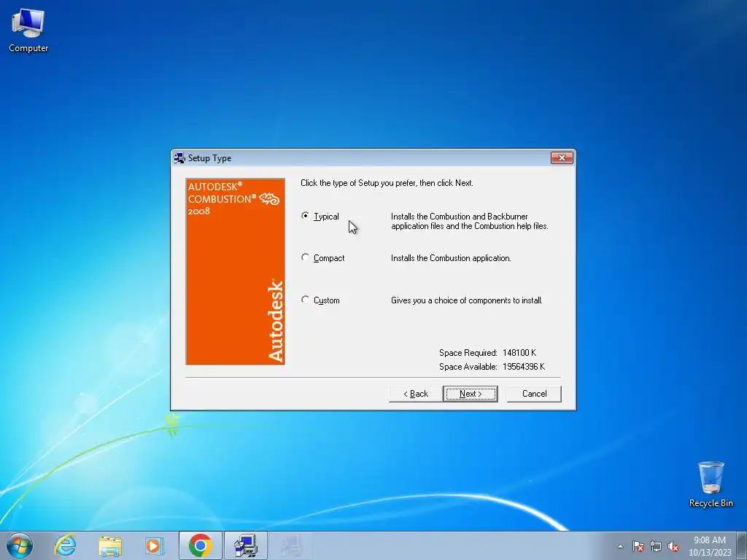Viewport: 747px width, 560px height.
Task: Launch Windows Media Player from taskbar
Action: 154,545
